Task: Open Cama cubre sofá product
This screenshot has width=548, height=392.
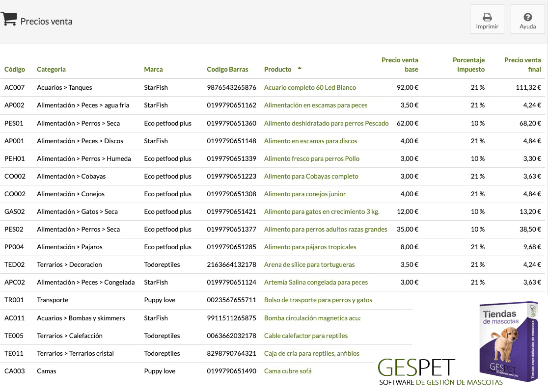Action: [288, 371]
